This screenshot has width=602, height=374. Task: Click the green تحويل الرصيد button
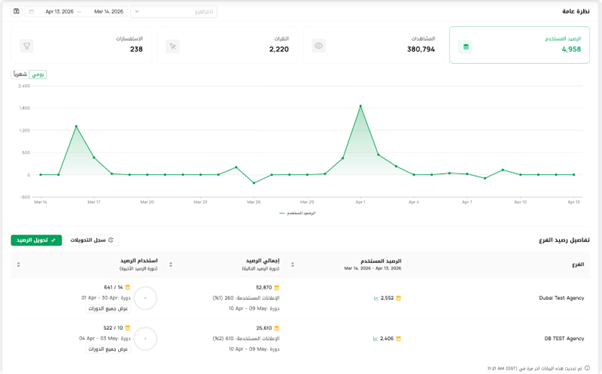pyautogui.click(x=36, y=240)
